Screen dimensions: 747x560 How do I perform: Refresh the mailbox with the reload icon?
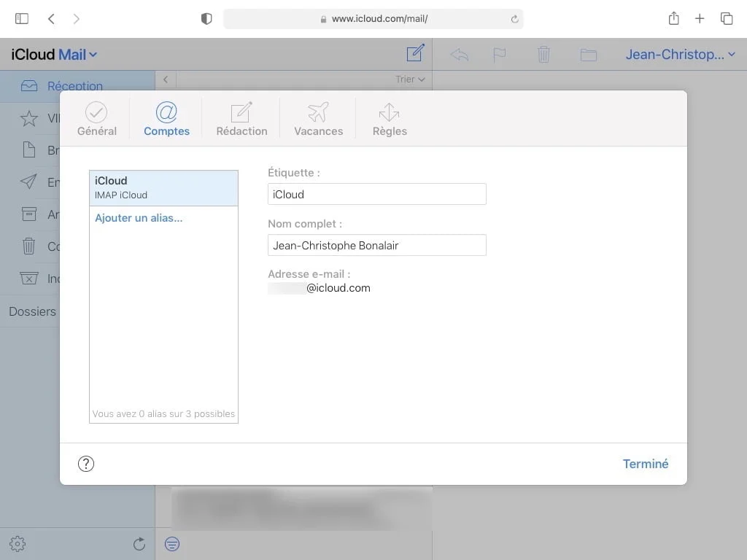(x=139, y=543)
